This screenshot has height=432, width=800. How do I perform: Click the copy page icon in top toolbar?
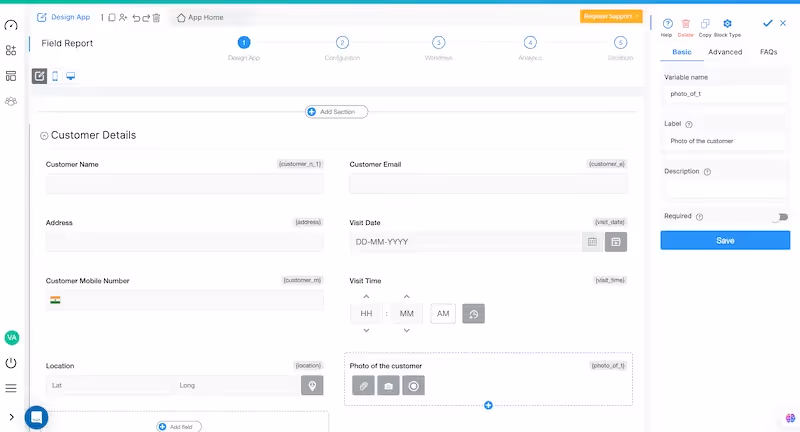point(112,17)
